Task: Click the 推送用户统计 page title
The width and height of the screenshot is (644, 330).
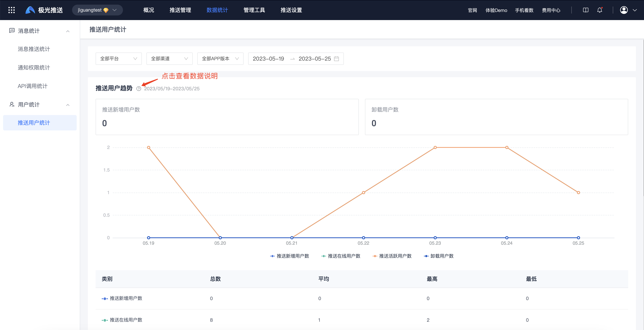Action: [108, 30]
